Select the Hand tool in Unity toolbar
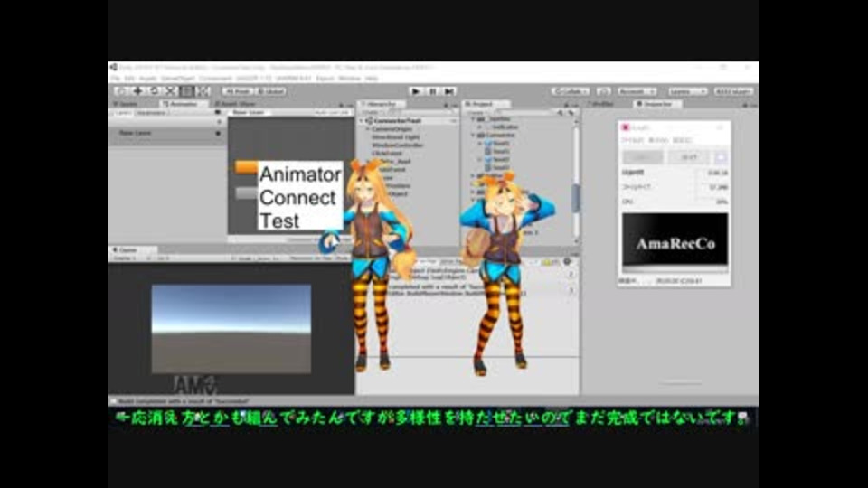Image resolution: width=868 pixels, height=488 pixels. [122, 91]
